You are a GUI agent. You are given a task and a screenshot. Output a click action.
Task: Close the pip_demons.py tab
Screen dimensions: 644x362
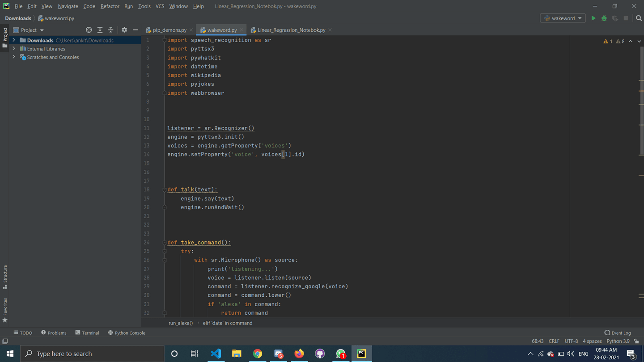coord(191,30)
